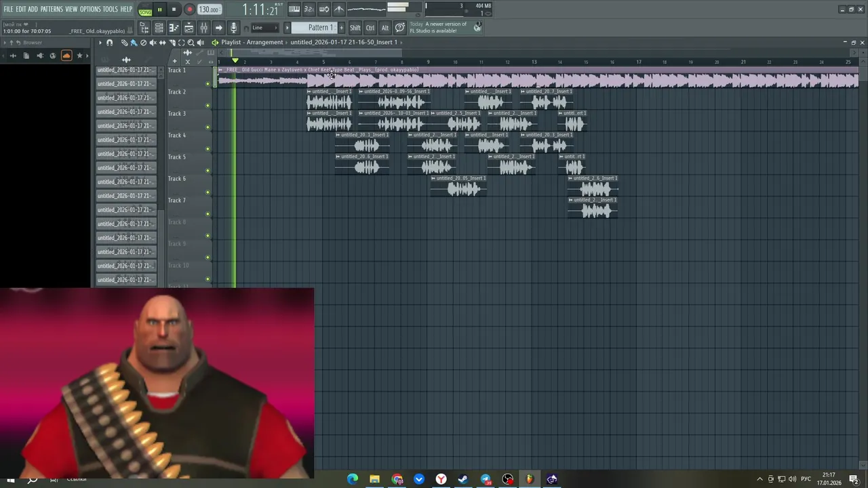Mute Track 3 with its green dot
The width and height of the screenshot is (868, 488).
[x=208, y=127]
